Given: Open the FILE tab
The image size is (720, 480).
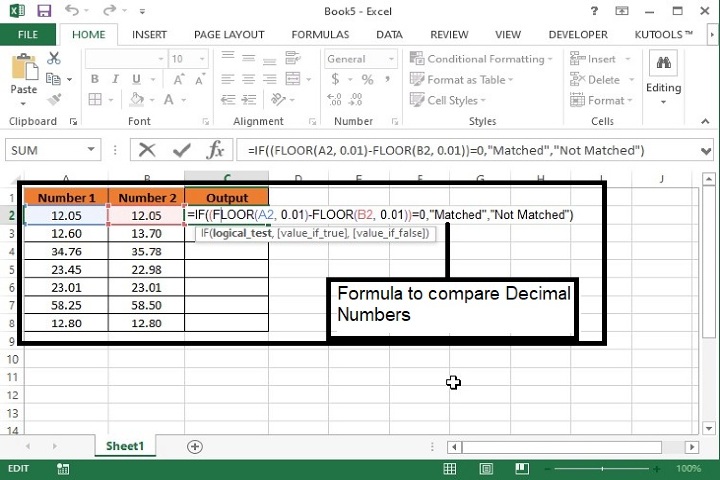Looking at the screenshot, I should pos(28,34).
